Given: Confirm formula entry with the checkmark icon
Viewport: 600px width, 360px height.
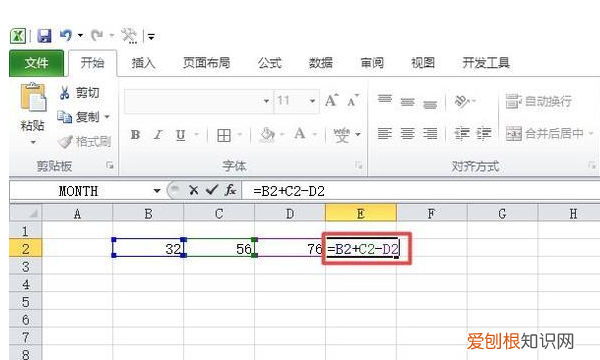Looking at the screenshot, I should click(x=212, y=190).
